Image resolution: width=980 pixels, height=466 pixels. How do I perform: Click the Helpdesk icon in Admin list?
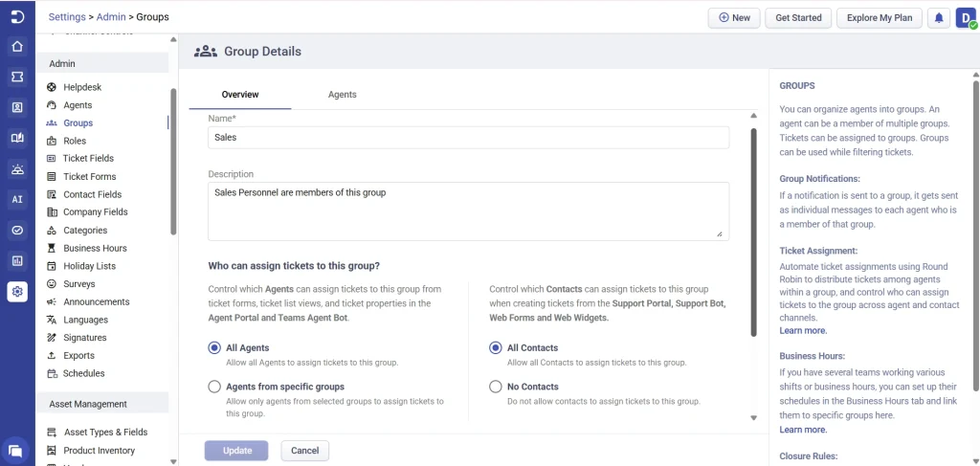pos(52,87)
